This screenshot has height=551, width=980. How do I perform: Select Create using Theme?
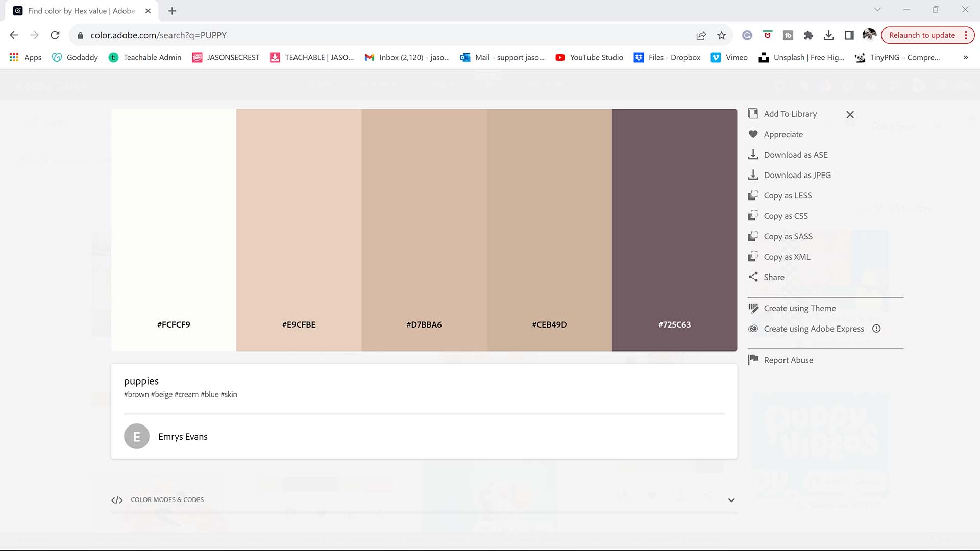pyautogui.click(x=800, y=308)
